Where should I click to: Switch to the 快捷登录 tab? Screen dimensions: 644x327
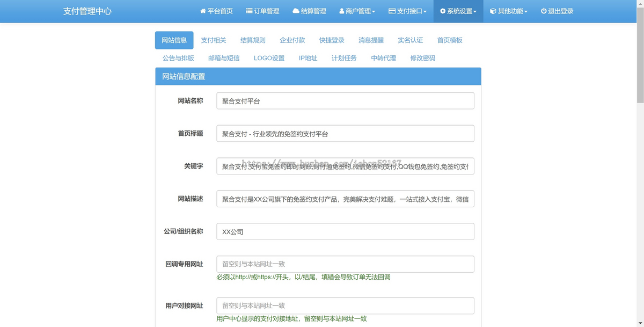[332, 40]
